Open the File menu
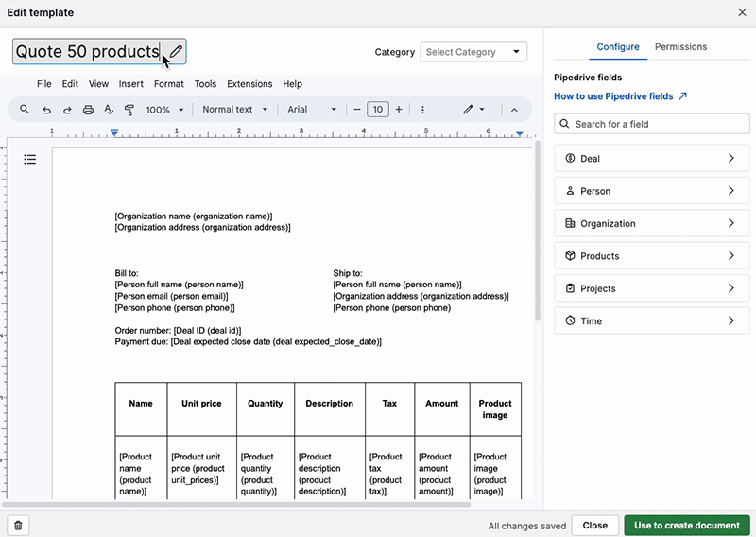This screenshot has height=537, width=756. tap(43, 84)
